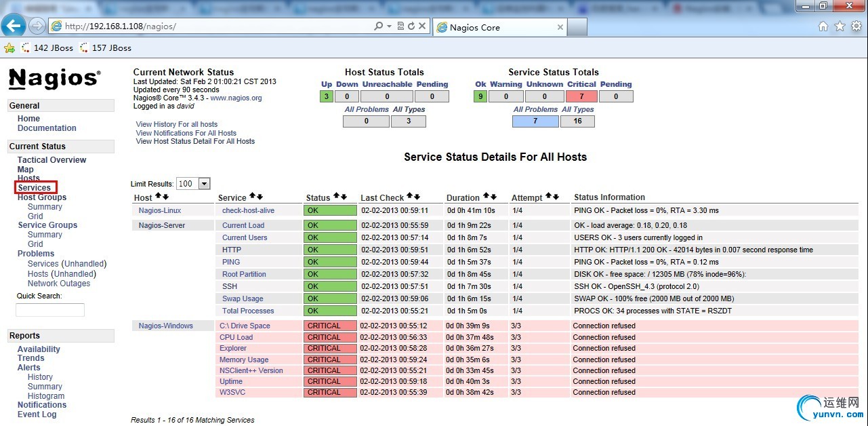This screenshot has height=426, width=868.
Task: Open Tactical Overview in the sidebar
Action: (52, 160)
